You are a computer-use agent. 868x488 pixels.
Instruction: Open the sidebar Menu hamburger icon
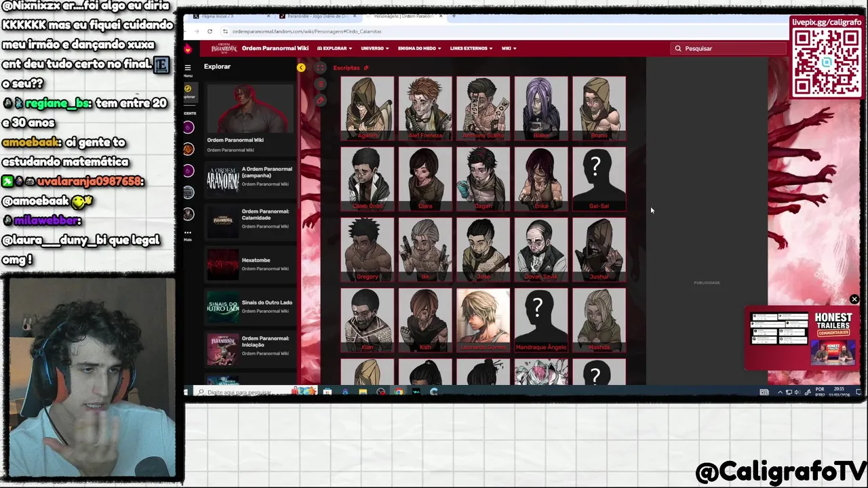point(188,68)
